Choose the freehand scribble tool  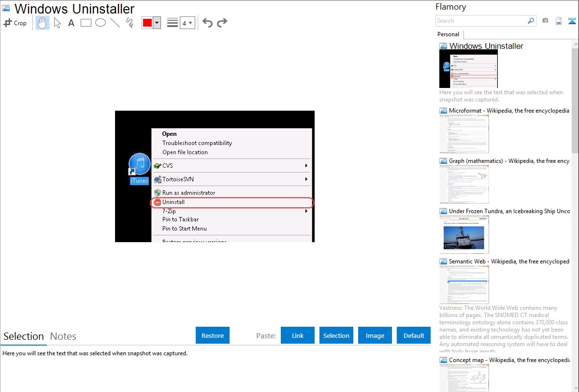point(130,23)
